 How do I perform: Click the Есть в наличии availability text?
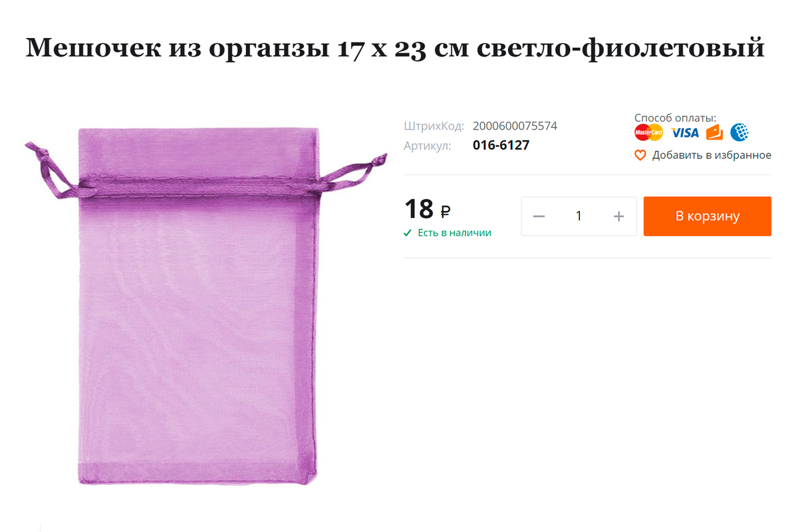454,233
